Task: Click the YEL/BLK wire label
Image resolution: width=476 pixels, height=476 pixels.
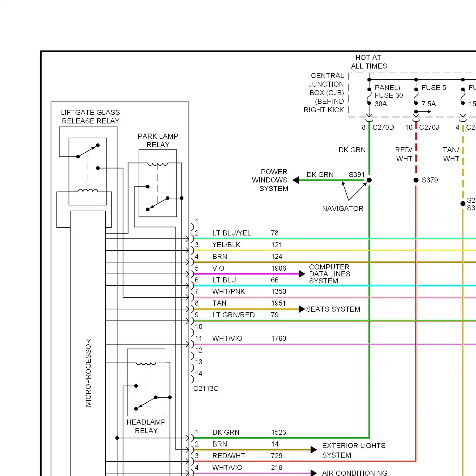Action: [226, 245]
